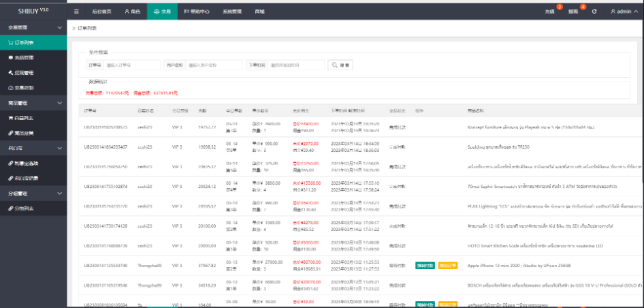Click the magnifier icon in the search button
This screenshot has height=308, width=644.
pos(335,65)
